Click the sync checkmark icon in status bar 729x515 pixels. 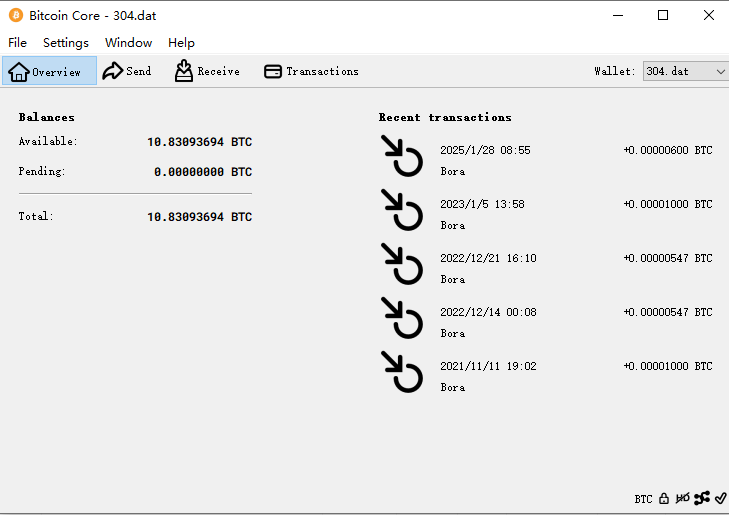pyautogui.click(x=720, y=498)
